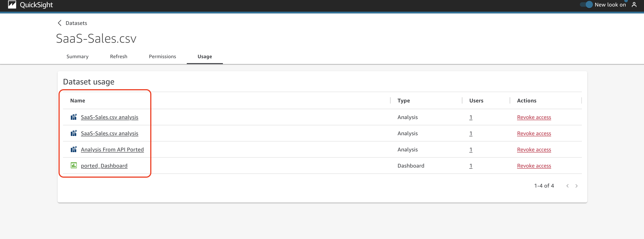Click the Dataset usage heading
This screenshot has width=644, height=239.
(x=89, y=82)
